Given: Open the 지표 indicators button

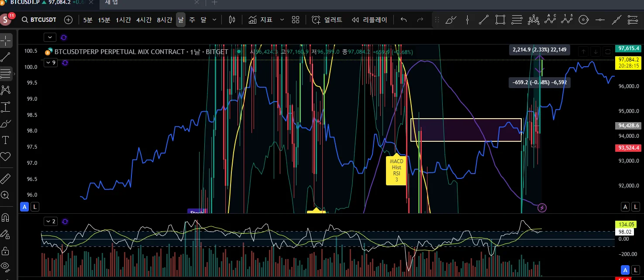Looking at the screenshot, I should 261,20.
